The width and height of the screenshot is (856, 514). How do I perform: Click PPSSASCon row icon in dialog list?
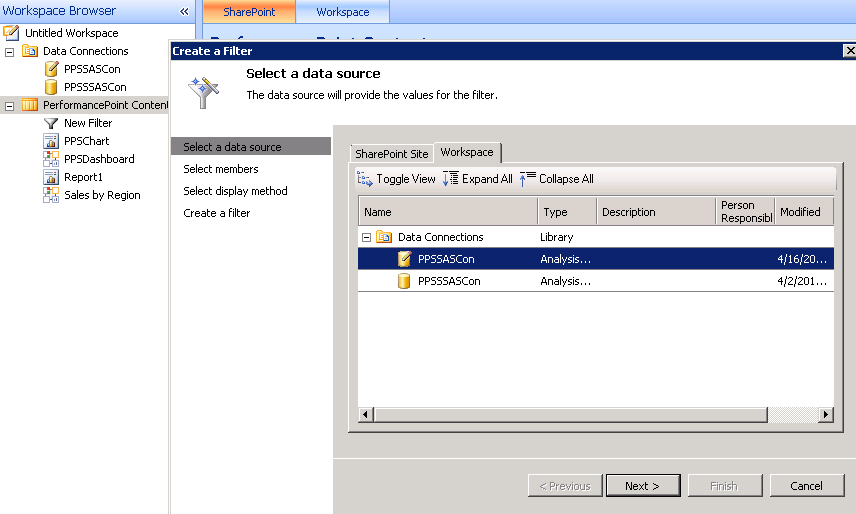pos(404,259)
